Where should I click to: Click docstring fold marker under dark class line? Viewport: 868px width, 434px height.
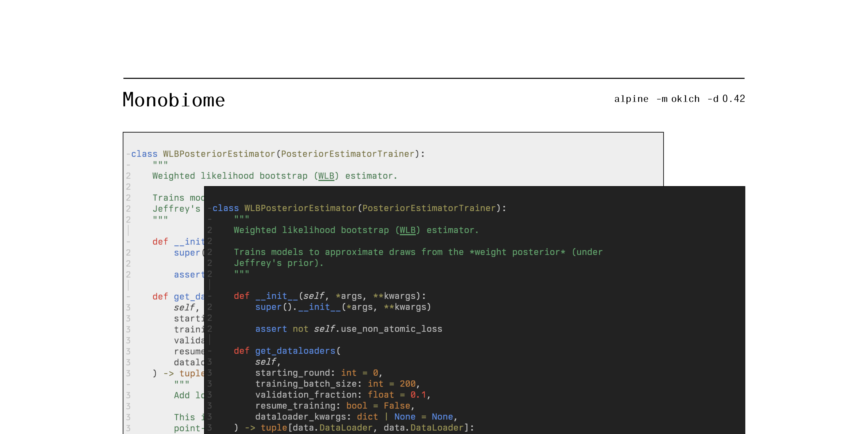(210, 219)
